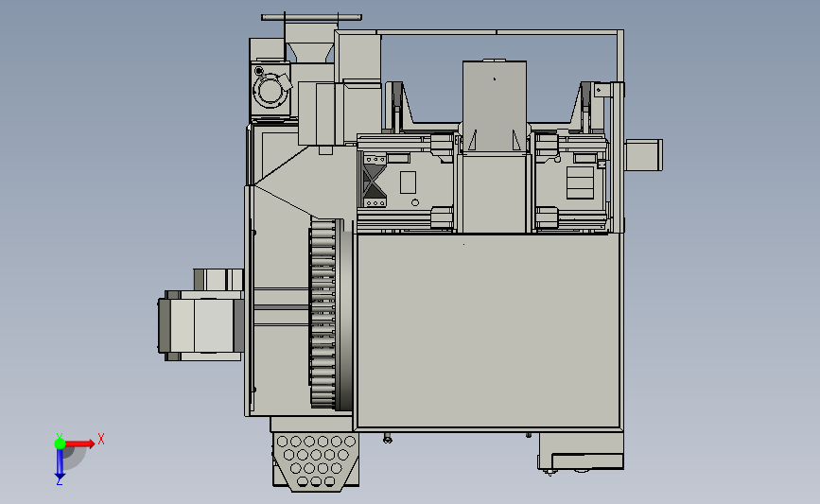This screenshot has width=820, height=504.
Task: Select the funnel-shaped hopper at the top
Action: [x=310, y=51]
